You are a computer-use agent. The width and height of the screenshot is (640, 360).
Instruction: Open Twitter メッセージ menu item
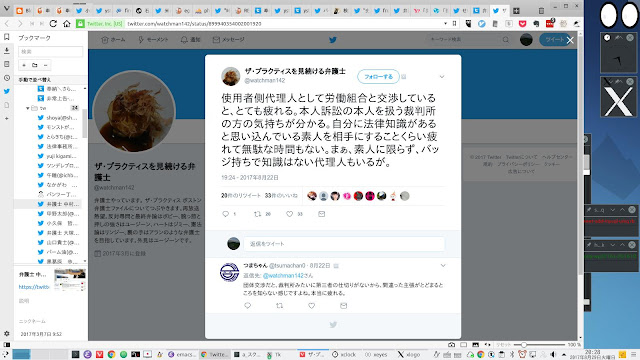point(229,40)
